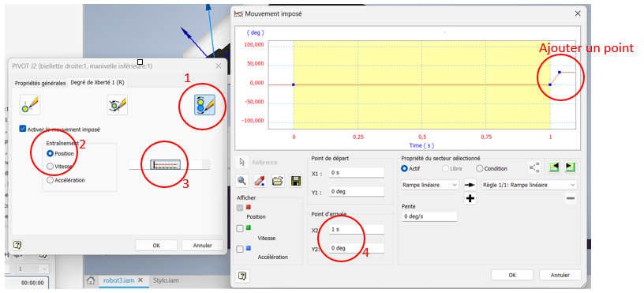644x293 pixels.
Task: Click OK in Mouvement imposé dialog
Action: (511, 275)
